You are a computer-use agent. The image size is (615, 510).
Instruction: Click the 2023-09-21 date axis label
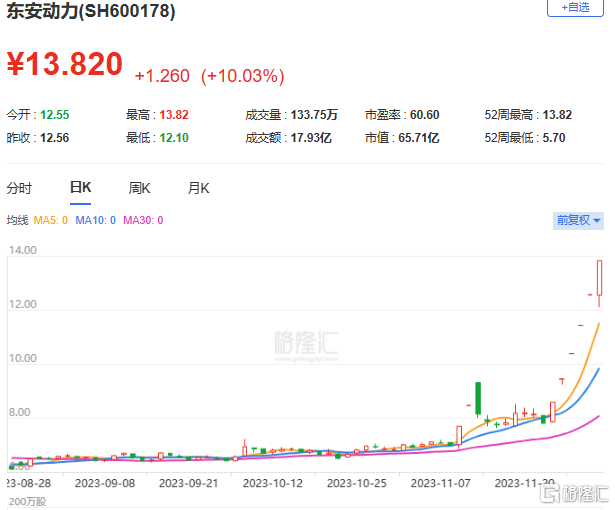189,483
